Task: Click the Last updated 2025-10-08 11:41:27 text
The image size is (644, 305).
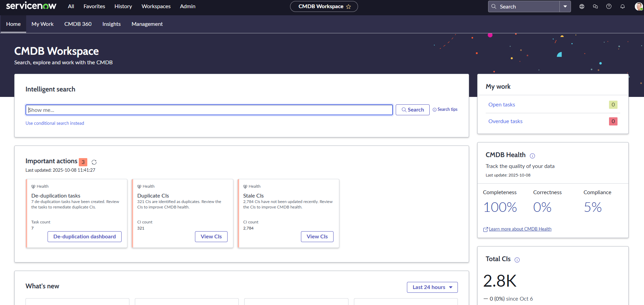Action: (x=60, y=170)
